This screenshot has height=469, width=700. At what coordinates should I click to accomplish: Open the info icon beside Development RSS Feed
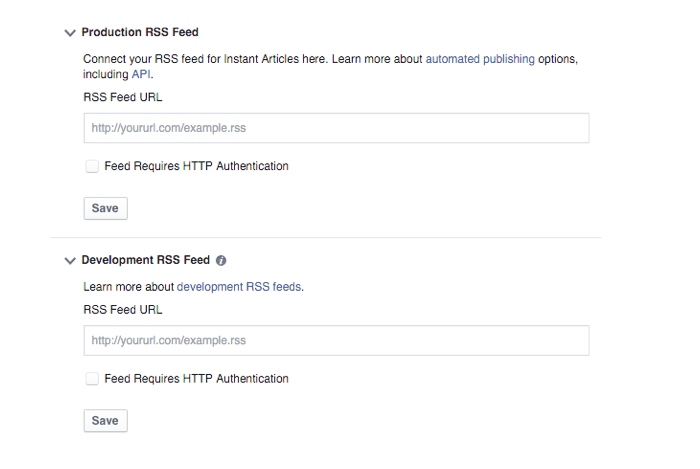[x=221, y=261]
